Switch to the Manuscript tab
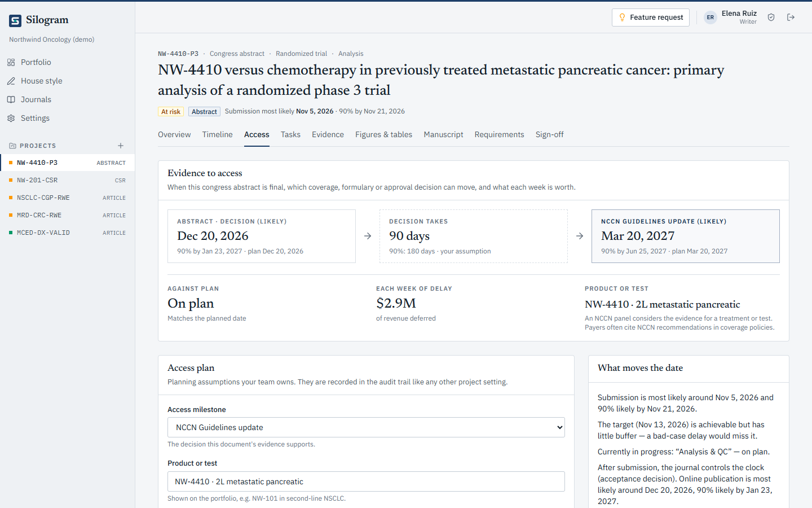Image resolution: width=812 pixels, height=508 pixels. pyautogui.click(x=444, y=134)
